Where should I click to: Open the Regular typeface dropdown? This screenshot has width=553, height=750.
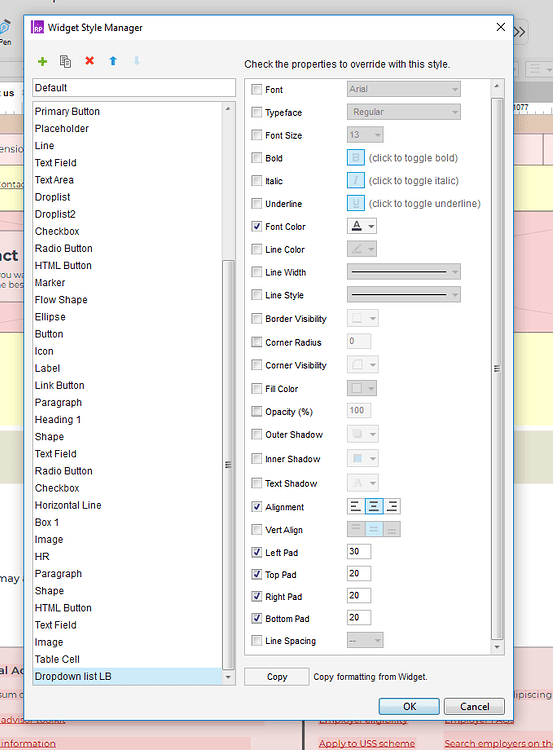(x=404, y=112)
